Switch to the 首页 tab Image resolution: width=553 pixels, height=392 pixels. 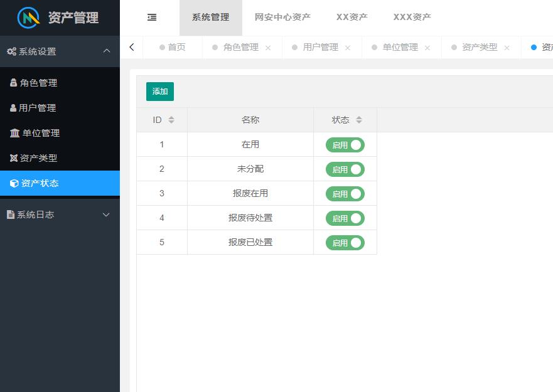(x=176, y=47)
